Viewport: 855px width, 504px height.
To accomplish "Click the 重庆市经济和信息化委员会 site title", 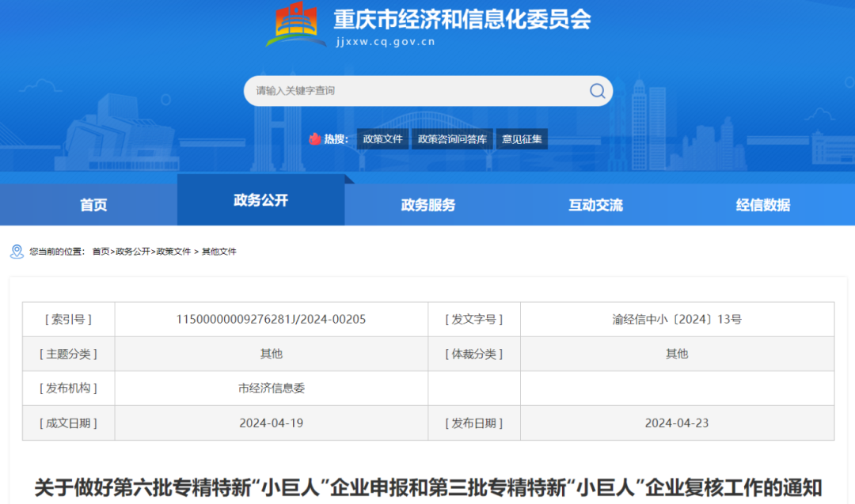I will pyautogui.click(x=462, y=19).
